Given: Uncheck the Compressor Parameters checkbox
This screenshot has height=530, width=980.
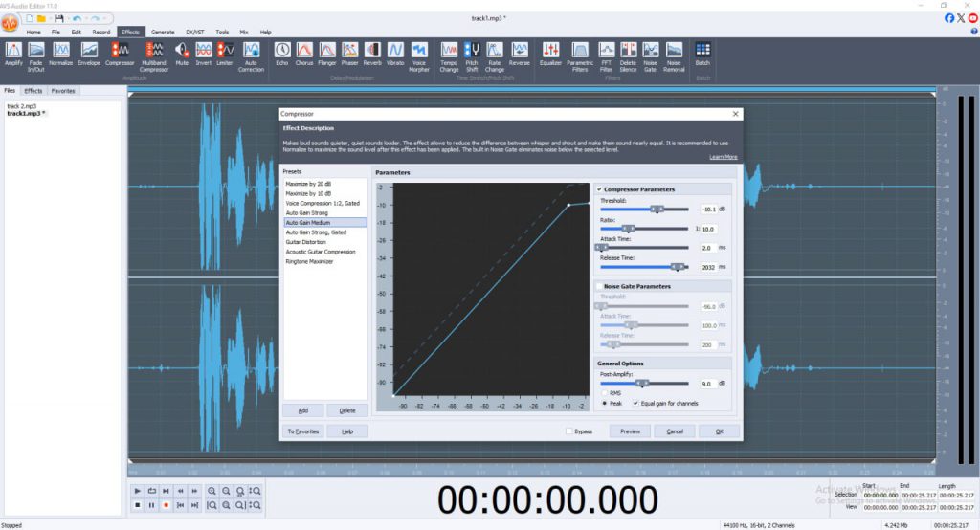Looking at the screenshot, I should click(x=599, y=189).
